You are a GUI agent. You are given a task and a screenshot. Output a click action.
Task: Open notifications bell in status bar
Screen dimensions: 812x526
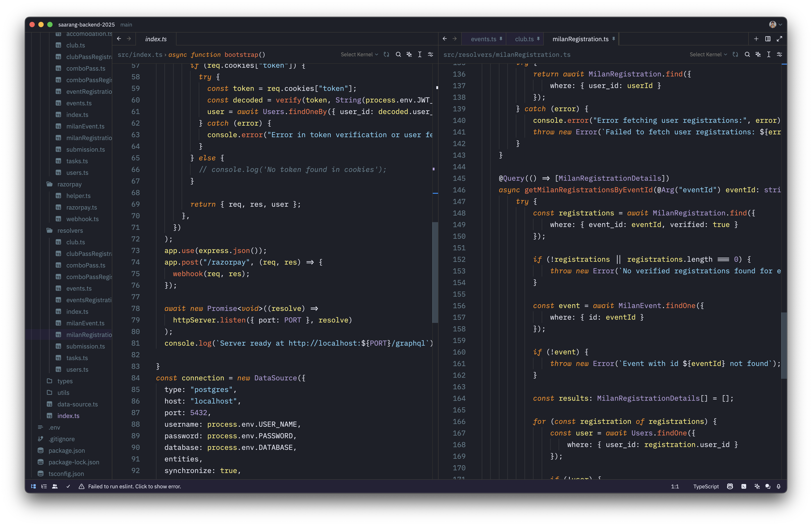click(x=779, y=486)
